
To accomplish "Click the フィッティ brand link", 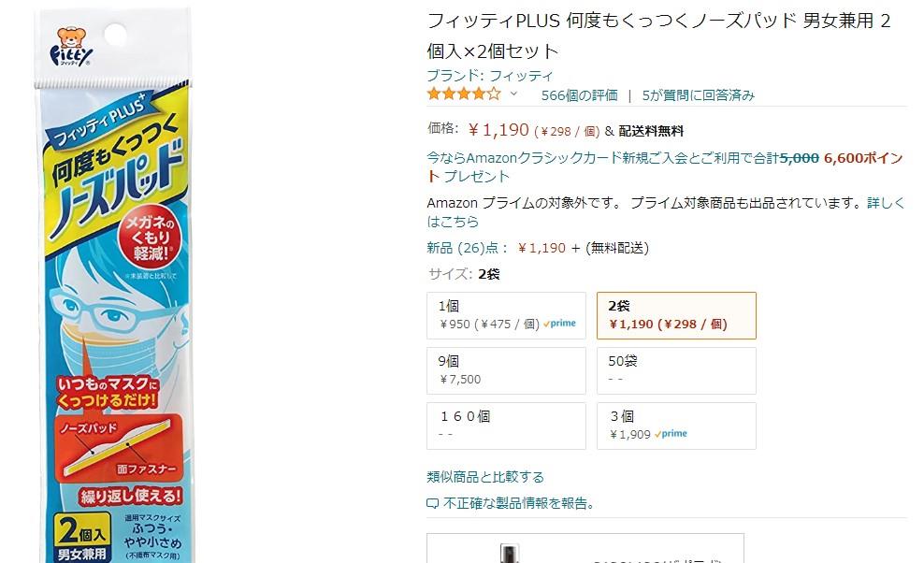I will 490,76.
